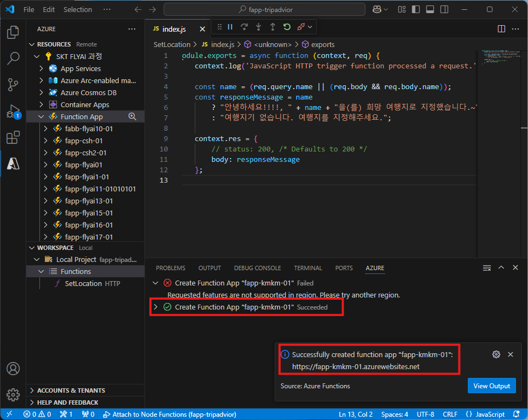Screen dimensions: 528x420
Task: Collapse the Function App node
Action: (41, 117)
